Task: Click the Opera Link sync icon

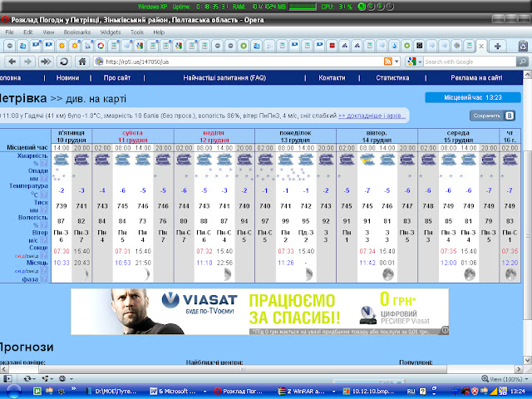Action: click(x=27, y=379)
